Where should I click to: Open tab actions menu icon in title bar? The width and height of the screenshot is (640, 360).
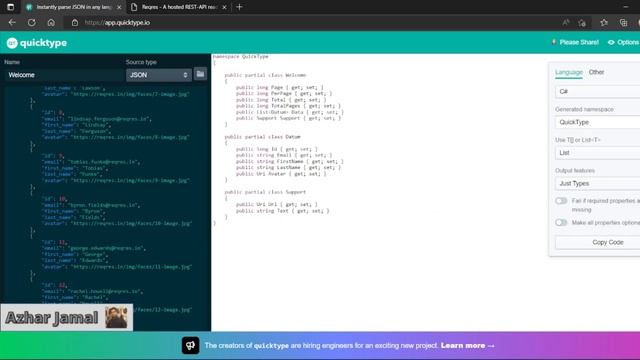11,7
